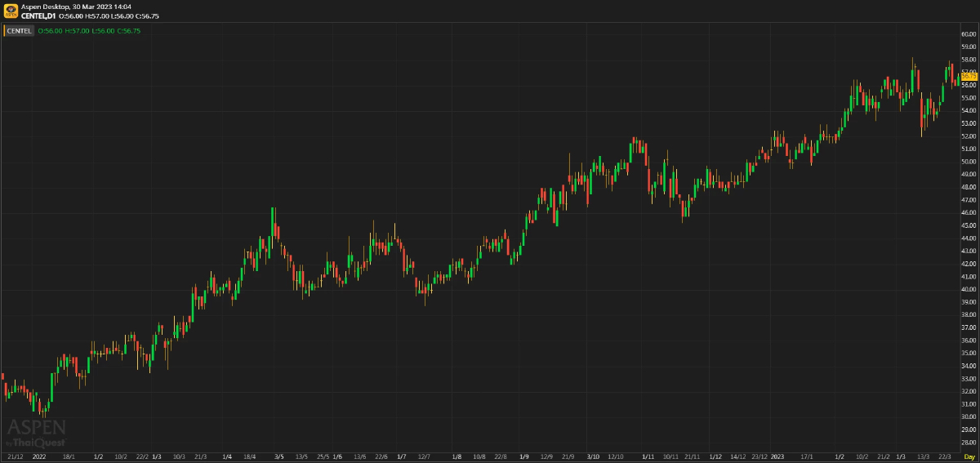The width and height of the screenshot is (980, 463).
Task: Click the Aspen app logo icon
Action: click(x=10, y=10)
